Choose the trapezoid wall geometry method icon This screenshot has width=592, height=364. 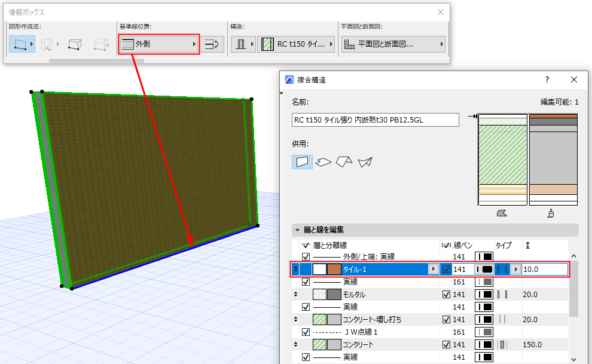pyautogui.click(x=75, y=44)
